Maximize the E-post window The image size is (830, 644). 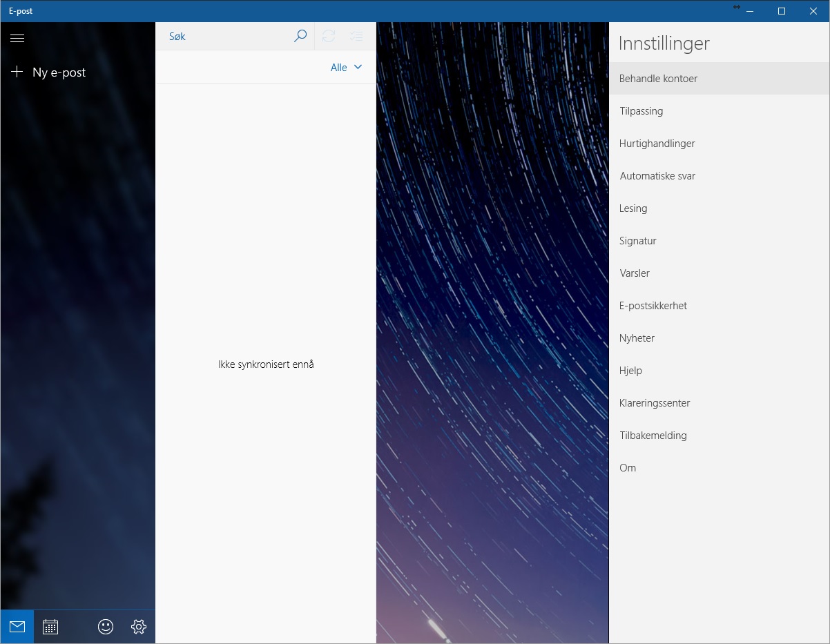[782, 11]
